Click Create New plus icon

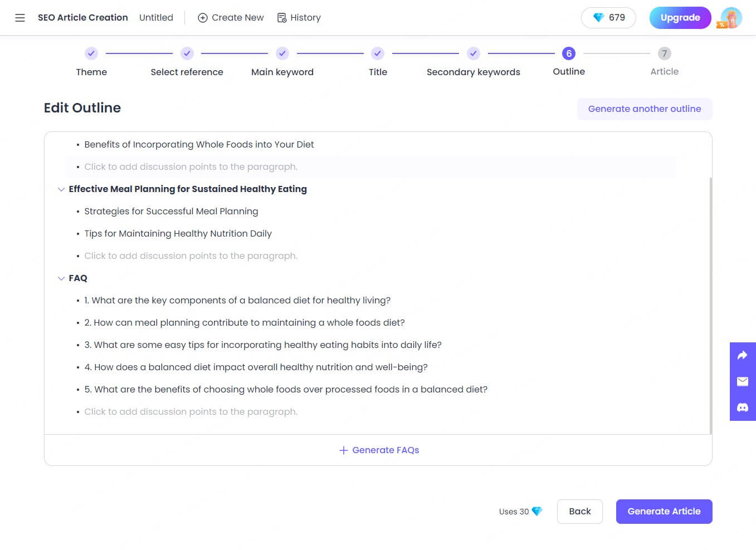point(203,18)
